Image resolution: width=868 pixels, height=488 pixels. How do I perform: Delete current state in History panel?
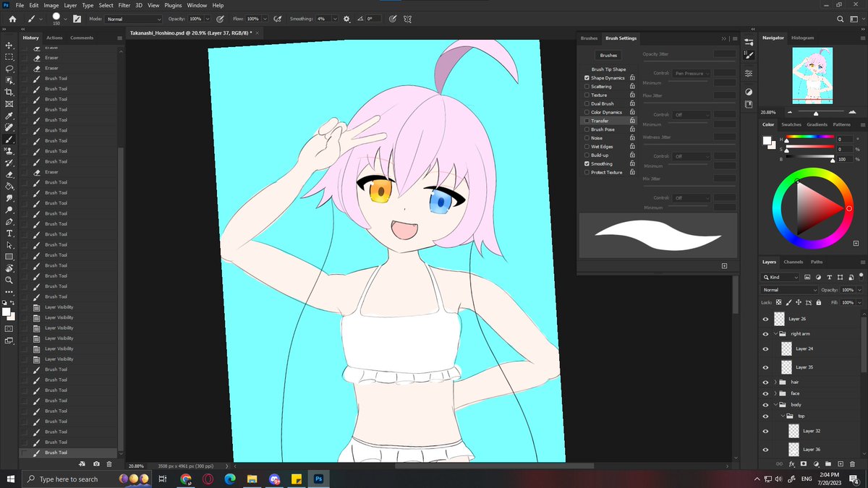pyautogui.click(x=109, y=463)
